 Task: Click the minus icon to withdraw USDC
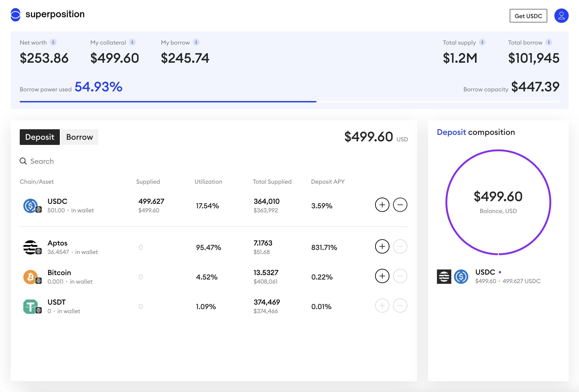(x=400, y=205)
